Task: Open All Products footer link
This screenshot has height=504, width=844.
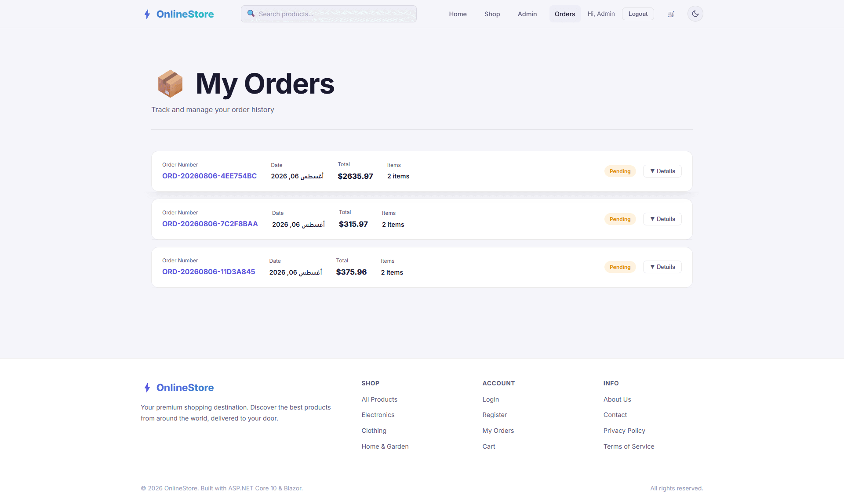Action: point(379,399)
